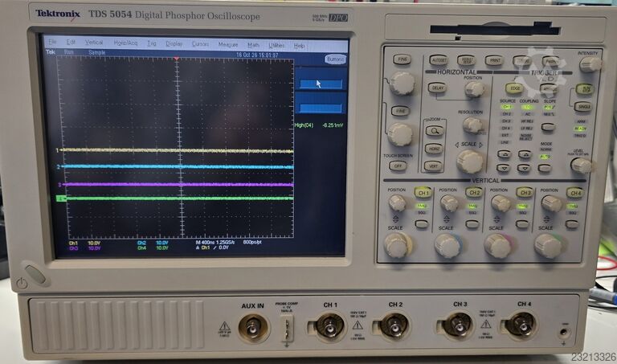Click the INTENSITY knob
Screen dimensions: 617x364
tap(590, 63)
